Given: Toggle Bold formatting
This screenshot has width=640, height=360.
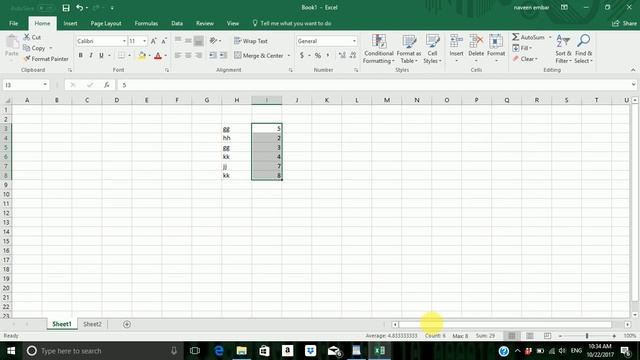Looking at the screenshot, I should (80, 56).
